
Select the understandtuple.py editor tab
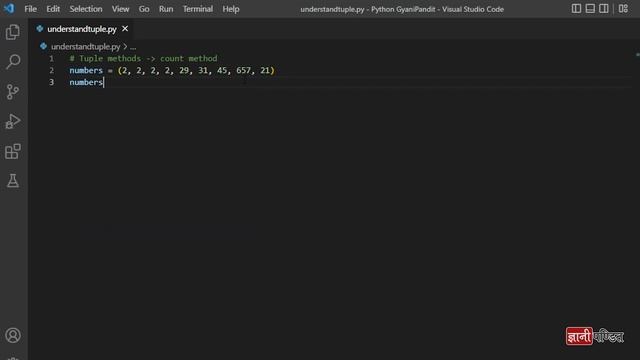(82, 29)
